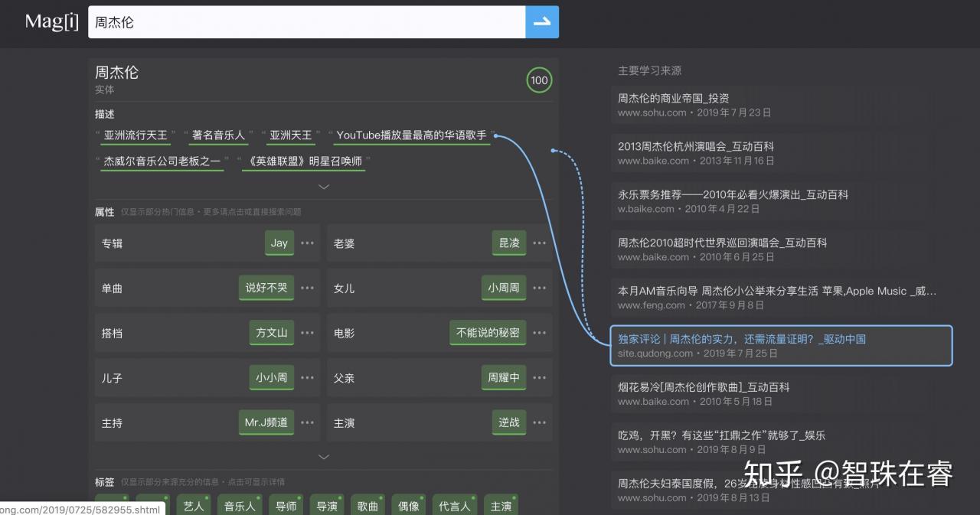The height and width of the screenshot is (515, 980).
Task: Select the 音乐人 tag
Action: 240,506
